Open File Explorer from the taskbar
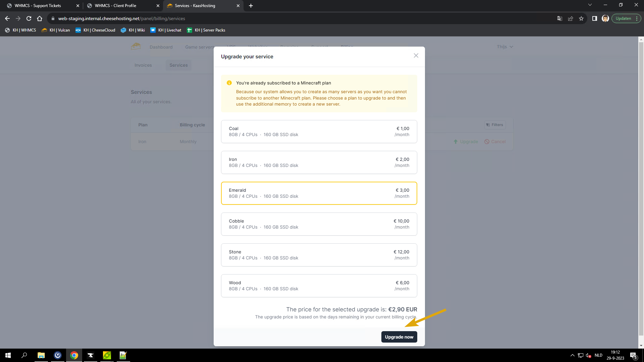The width and height of the screenshot is (644, 362). tap(41, 355)
